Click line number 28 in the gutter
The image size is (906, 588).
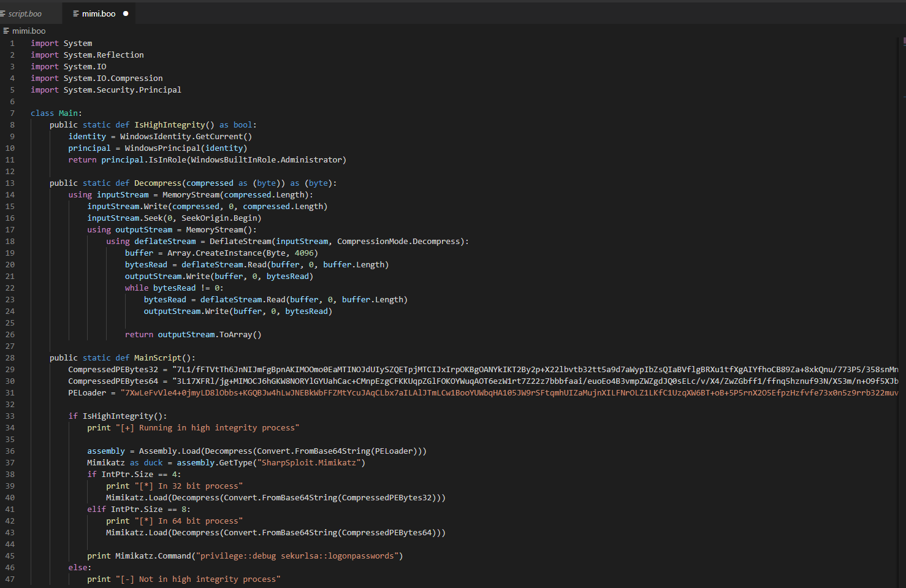click(10, 358)
